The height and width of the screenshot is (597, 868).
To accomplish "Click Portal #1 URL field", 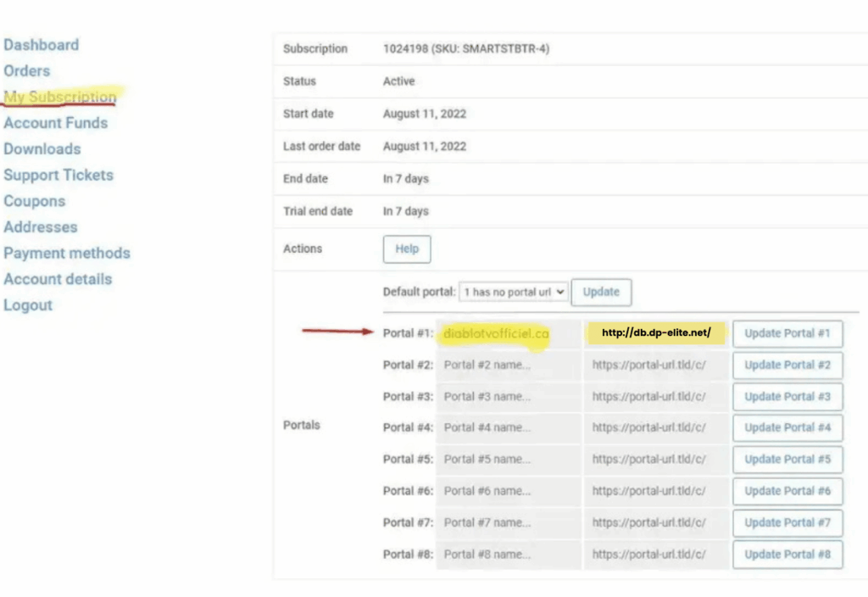I will (x=656, y=333).
